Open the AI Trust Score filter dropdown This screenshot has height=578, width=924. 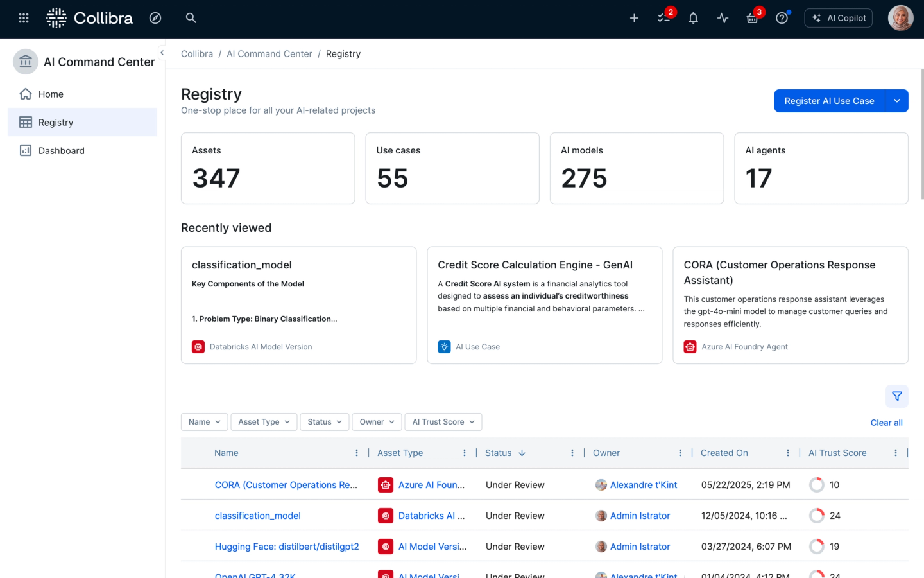pos(443,422)
